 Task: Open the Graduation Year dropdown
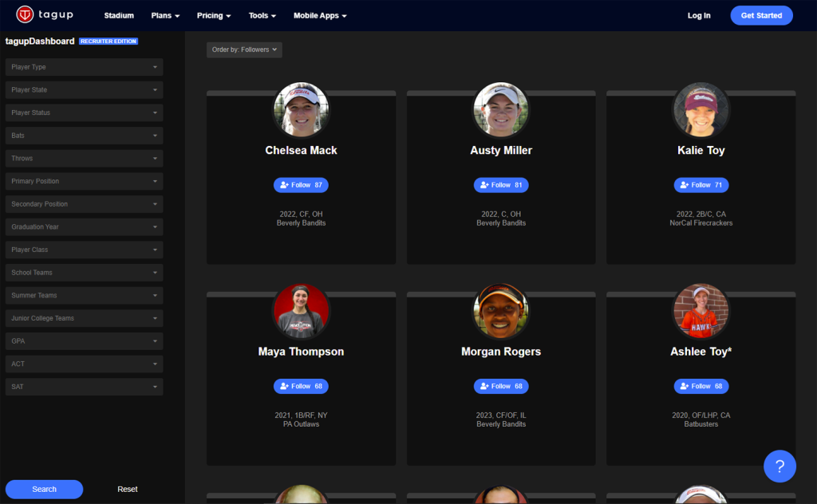point(84,227)
